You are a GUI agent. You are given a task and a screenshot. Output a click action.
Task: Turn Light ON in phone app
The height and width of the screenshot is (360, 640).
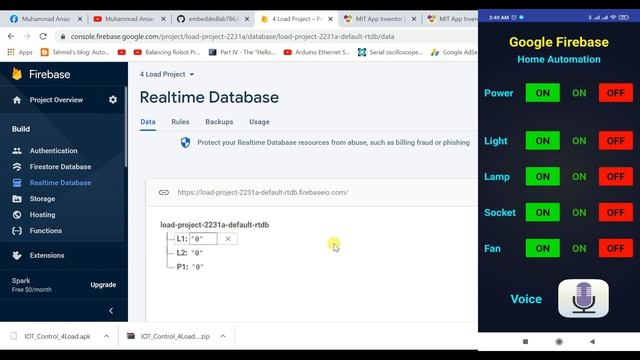click(542, 141)
